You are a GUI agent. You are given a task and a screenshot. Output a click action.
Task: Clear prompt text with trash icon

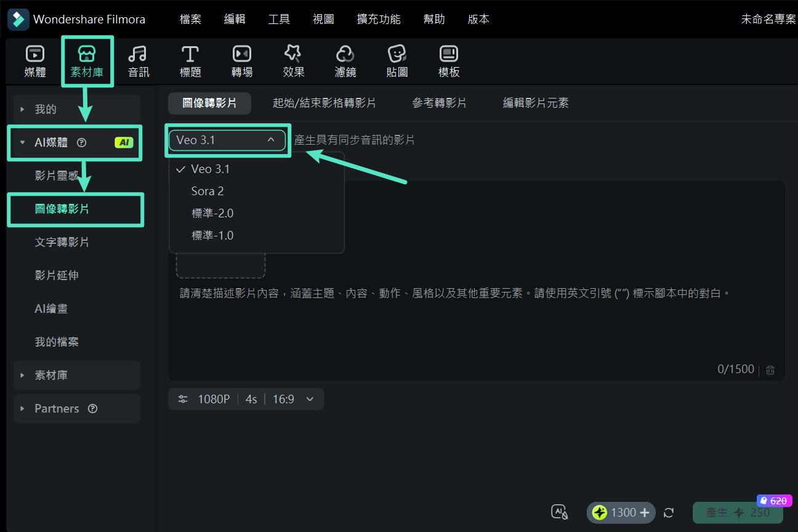click(770, 369)
